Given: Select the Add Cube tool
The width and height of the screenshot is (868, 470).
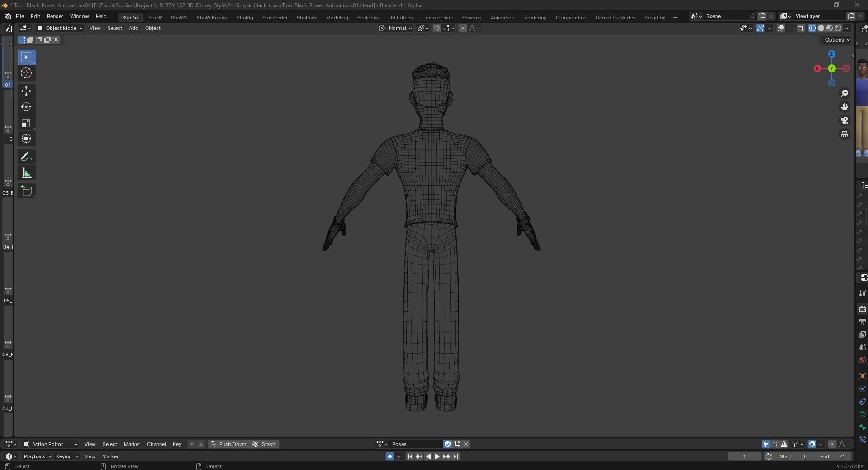Looking at the screenshot, I should pos(26,191).
